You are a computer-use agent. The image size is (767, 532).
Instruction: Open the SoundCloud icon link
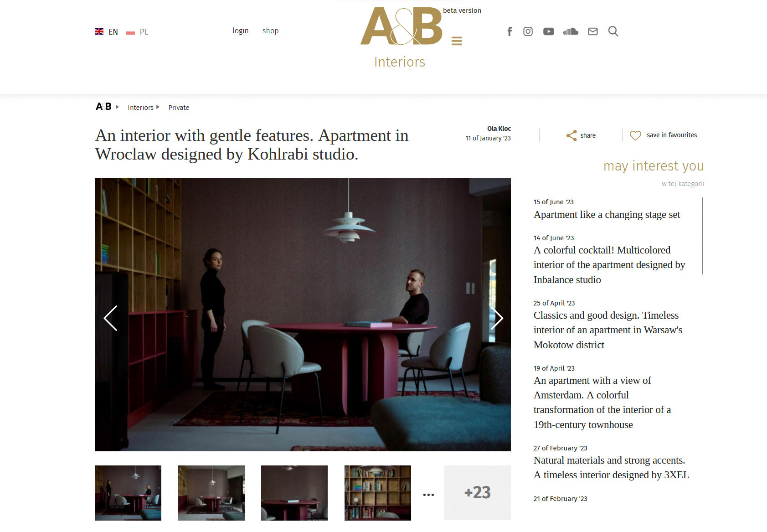tap(571, 31)
